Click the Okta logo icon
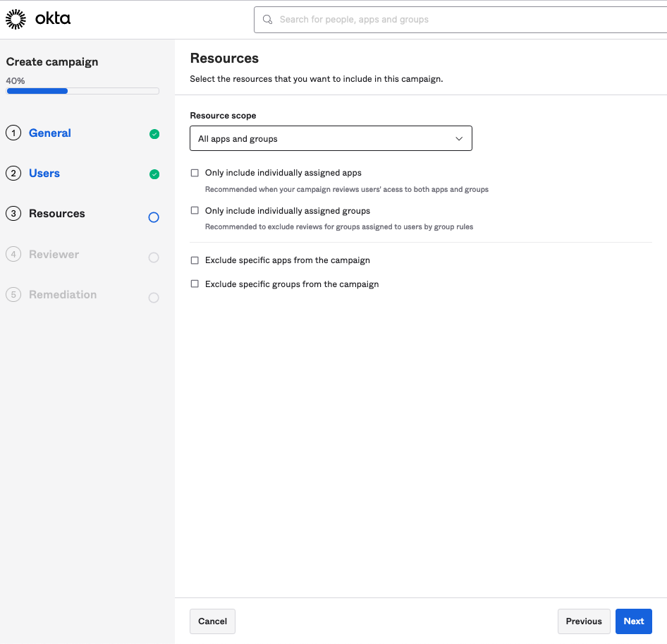The height and width of the screenshot is (644, 667). [x=16, y=19]
